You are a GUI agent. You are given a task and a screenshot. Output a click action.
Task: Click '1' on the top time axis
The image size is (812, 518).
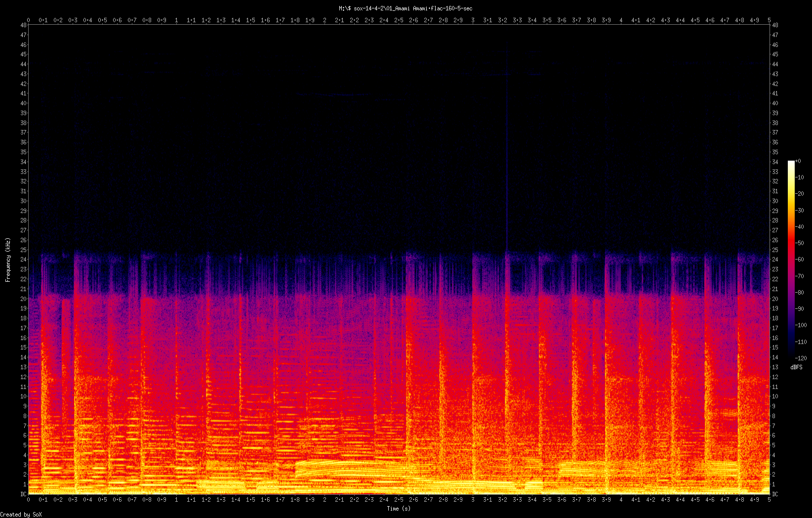click(177, 20)
